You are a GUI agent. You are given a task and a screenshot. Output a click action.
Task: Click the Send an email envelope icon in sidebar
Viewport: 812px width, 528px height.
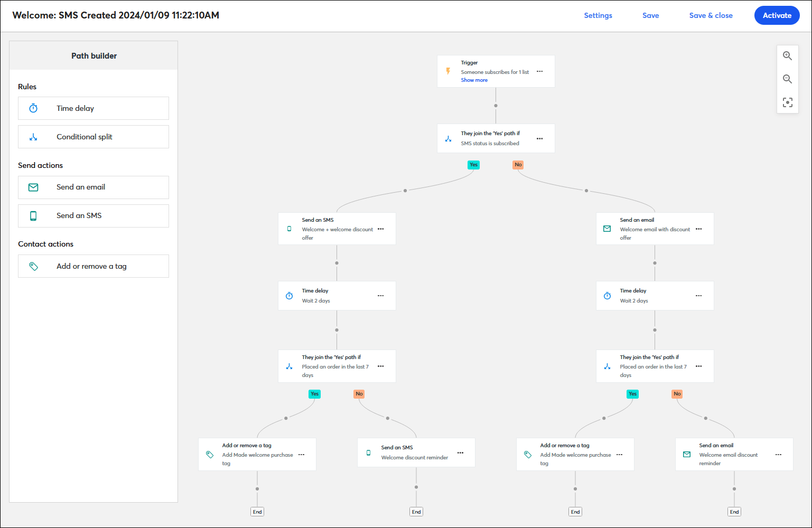(33, 187)
